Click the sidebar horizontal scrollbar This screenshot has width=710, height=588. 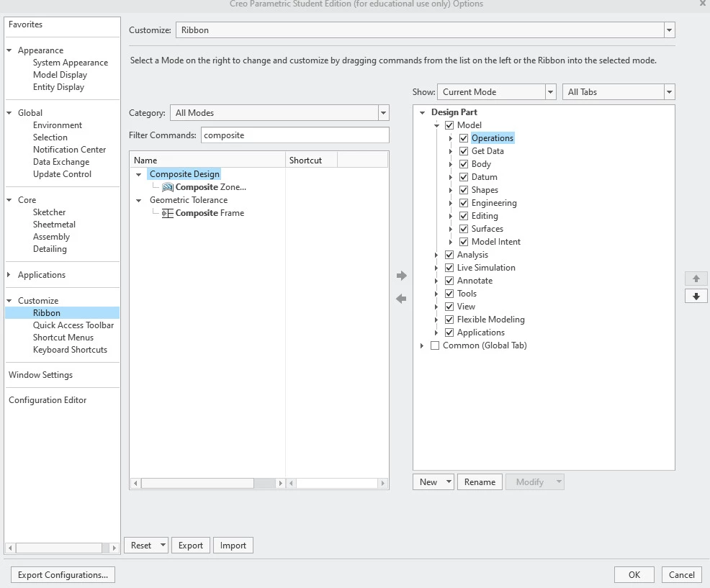(59, 548)
